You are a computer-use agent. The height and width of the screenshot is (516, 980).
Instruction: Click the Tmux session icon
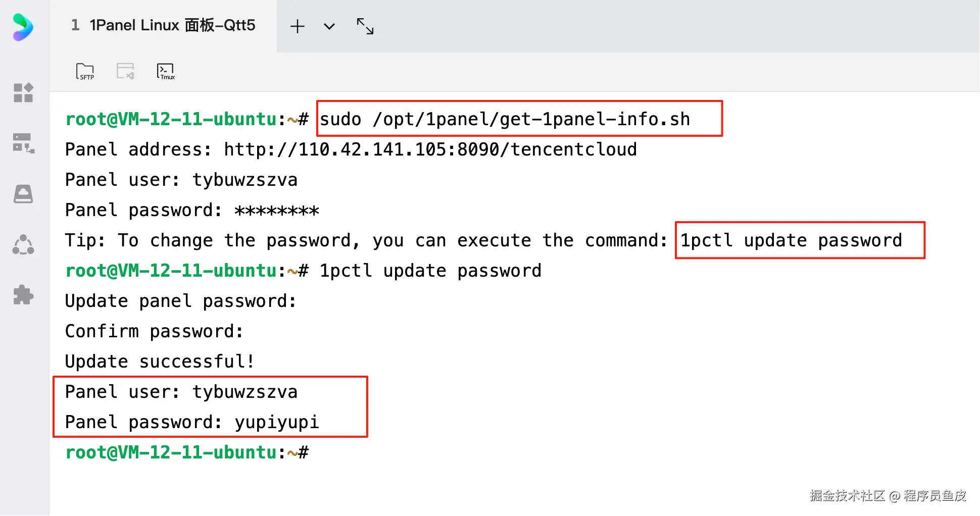(x=166, y=71)
